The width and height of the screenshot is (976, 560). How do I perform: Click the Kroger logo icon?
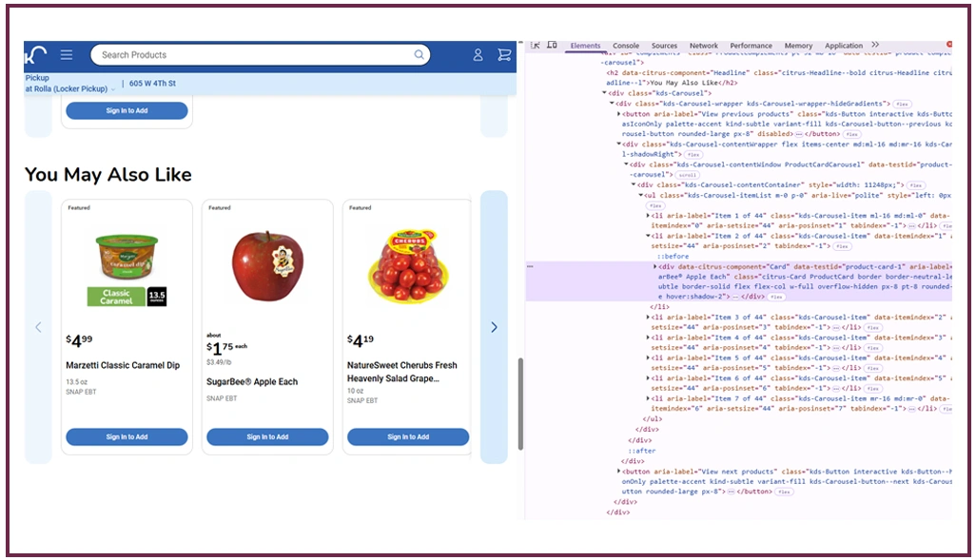point(36,55)
